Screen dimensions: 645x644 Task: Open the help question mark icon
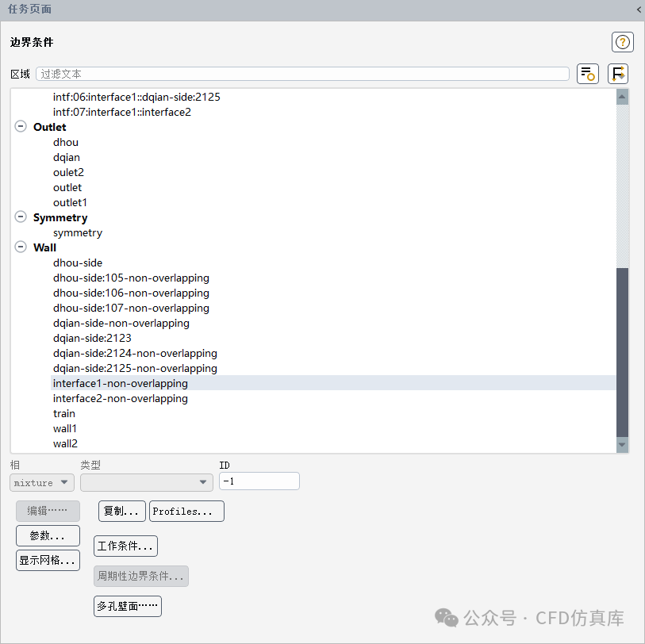(622, 42)
